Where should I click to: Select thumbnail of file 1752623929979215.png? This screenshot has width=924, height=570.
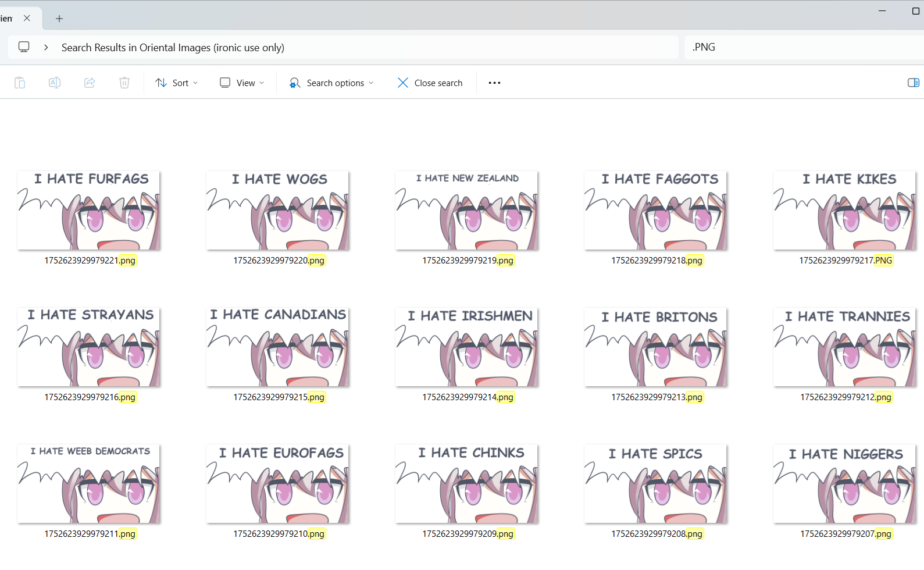coord(278,347)
